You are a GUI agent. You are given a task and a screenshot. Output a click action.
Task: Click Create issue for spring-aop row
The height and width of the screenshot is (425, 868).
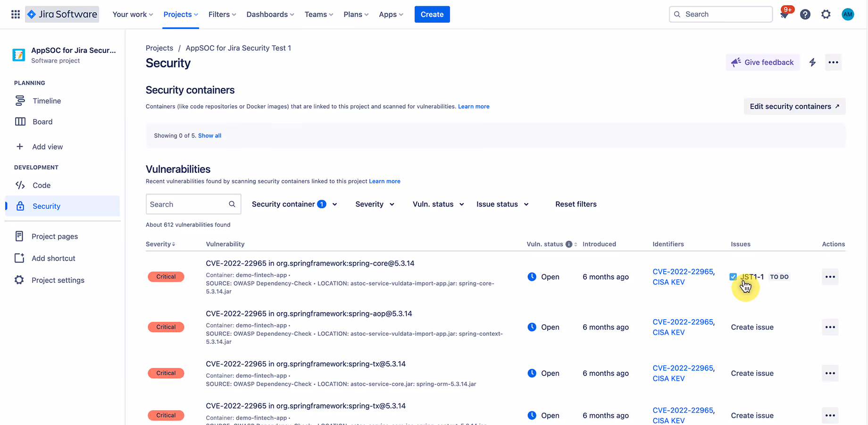pos(752,327)
